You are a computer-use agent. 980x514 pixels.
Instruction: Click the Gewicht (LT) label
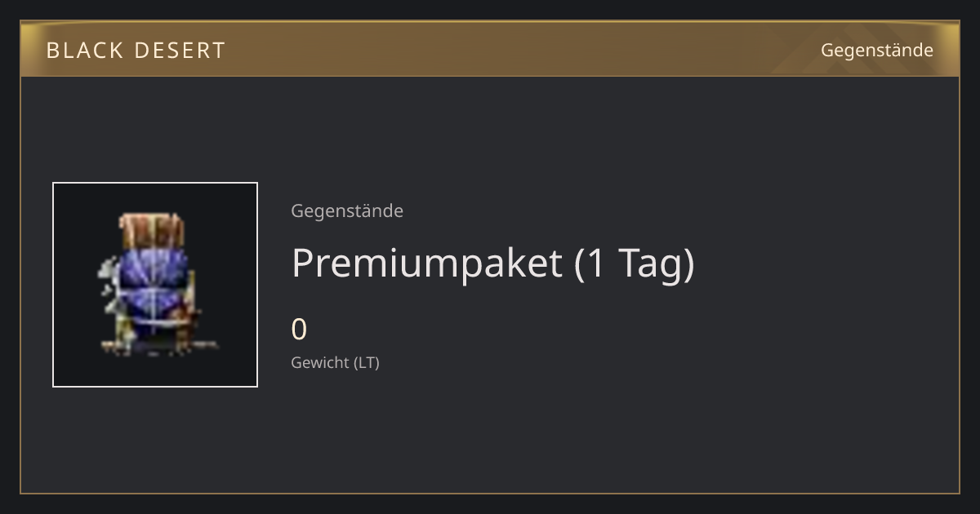tap(336, 362)
